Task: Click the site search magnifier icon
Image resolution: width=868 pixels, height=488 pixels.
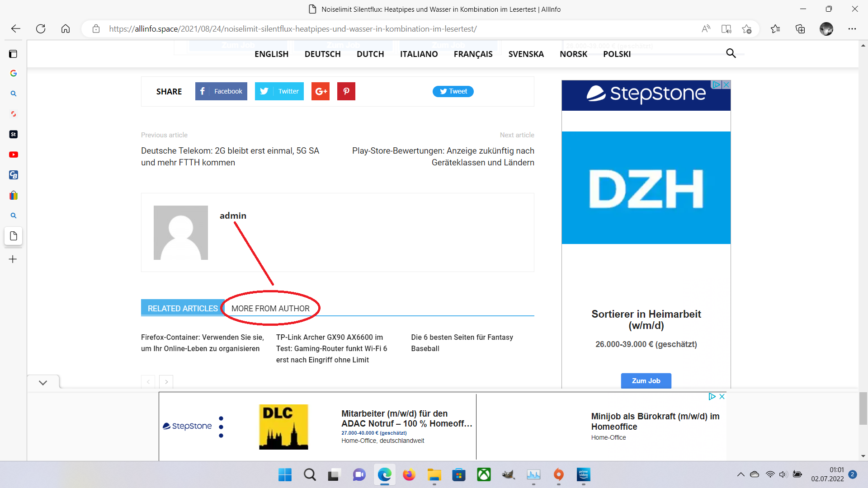Action: click(731, 53)
